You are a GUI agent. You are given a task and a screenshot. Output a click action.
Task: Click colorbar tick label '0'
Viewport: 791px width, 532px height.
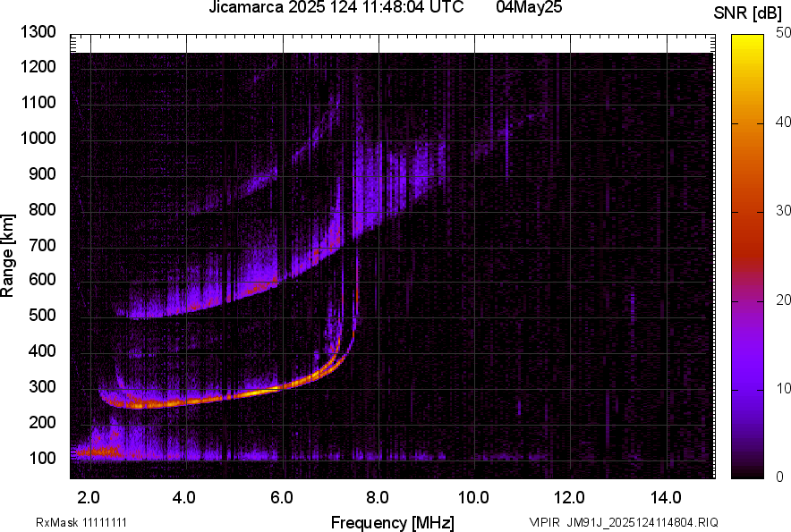point(780,477)
